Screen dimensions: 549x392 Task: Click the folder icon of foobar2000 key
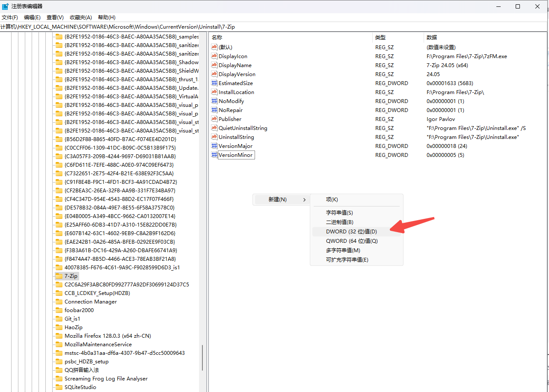click(59, 310)
